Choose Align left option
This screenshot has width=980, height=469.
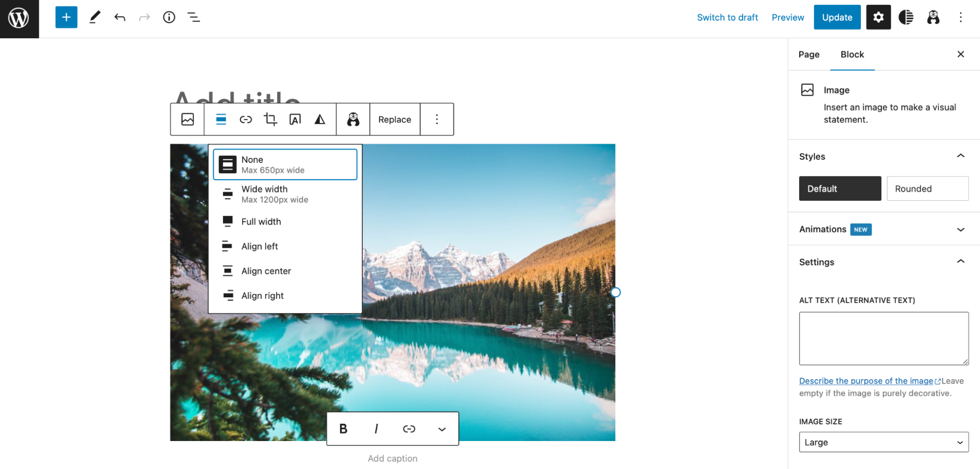click(x=285, y=246)
